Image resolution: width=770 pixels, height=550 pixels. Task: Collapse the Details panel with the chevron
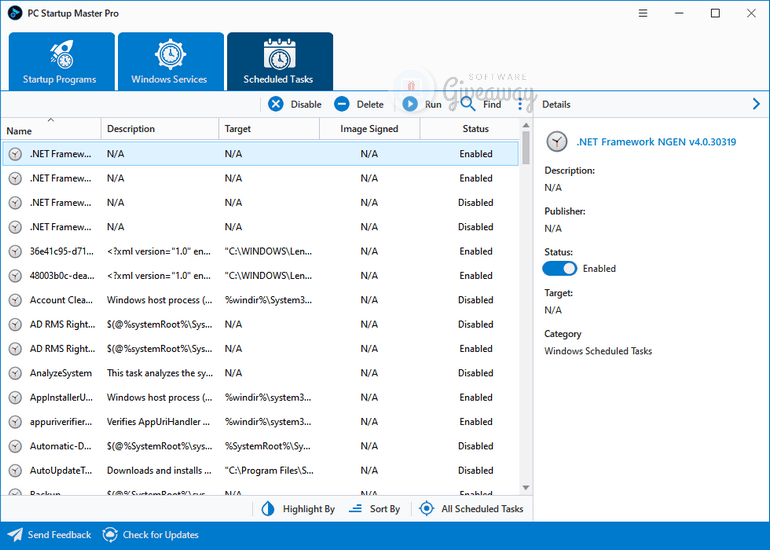[x=756, y=104]
